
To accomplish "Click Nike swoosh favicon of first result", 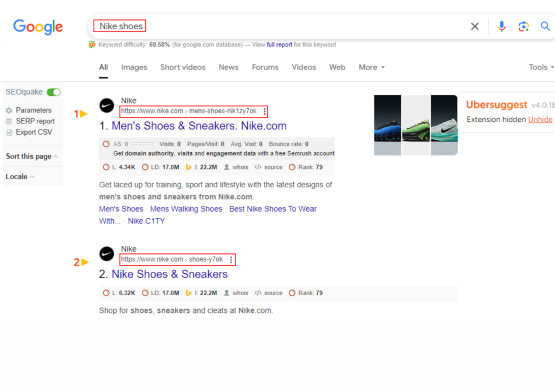I will tap(107, 106).
